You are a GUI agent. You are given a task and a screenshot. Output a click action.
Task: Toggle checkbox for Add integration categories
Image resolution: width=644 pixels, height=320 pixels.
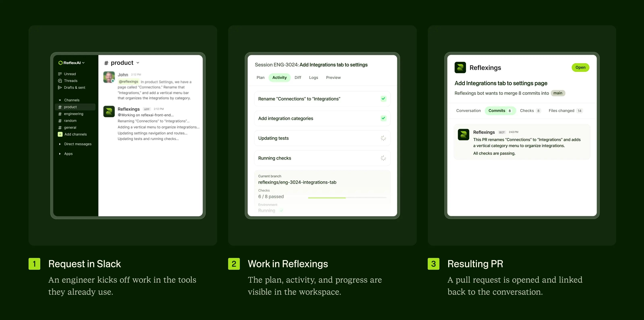(x=383, y=118)
